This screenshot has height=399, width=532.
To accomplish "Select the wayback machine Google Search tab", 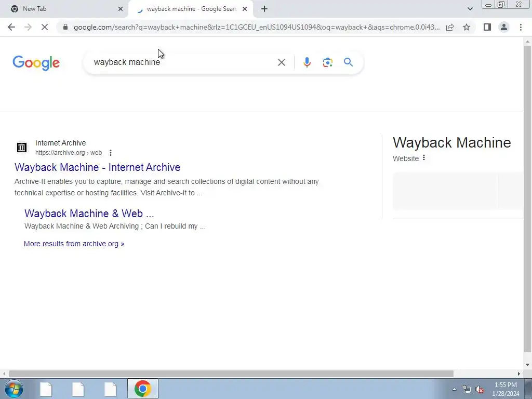I will tap(191, 9).
